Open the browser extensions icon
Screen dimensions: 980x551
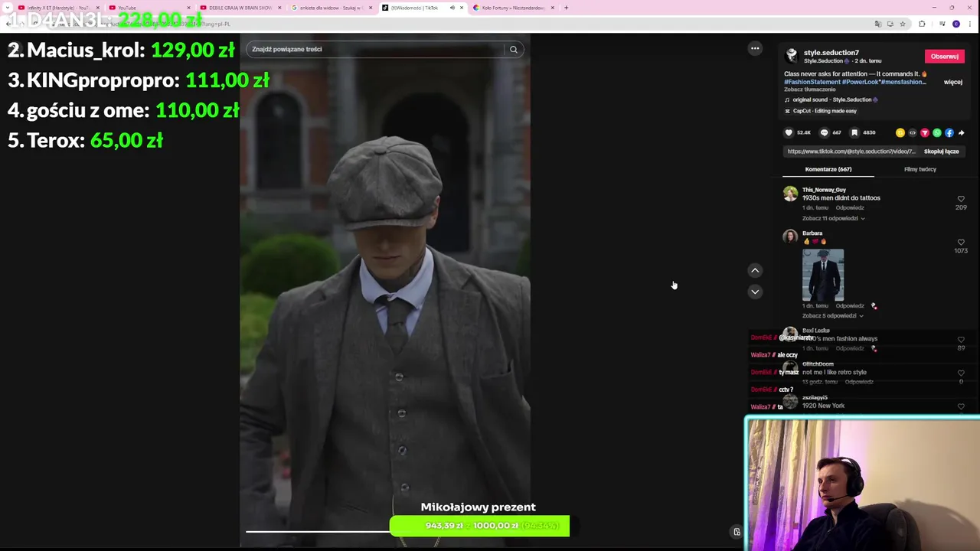pyautogui.click(x=922, y=24)
